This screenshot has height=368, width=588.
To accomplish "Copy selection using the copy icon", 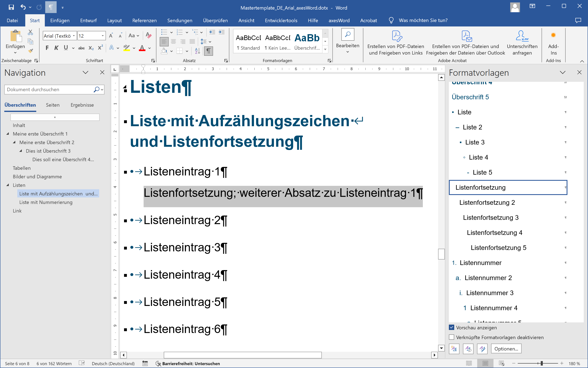I will point(30,41).
